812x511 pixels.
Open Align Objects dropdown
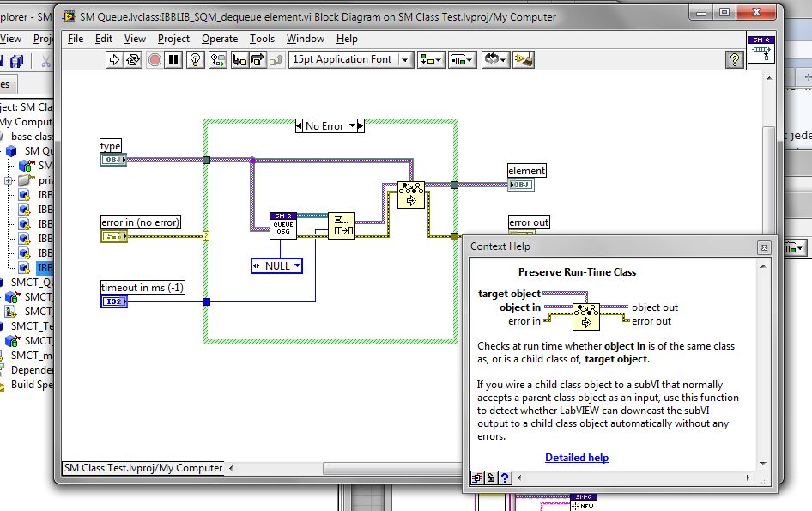(431, 59)
